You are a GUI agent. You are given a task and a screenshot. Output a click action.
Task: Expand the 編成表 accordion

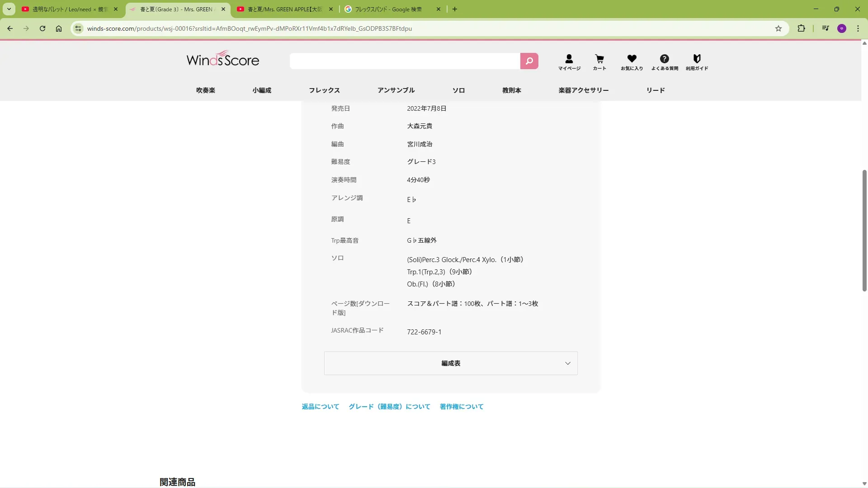tap(451, 363)
